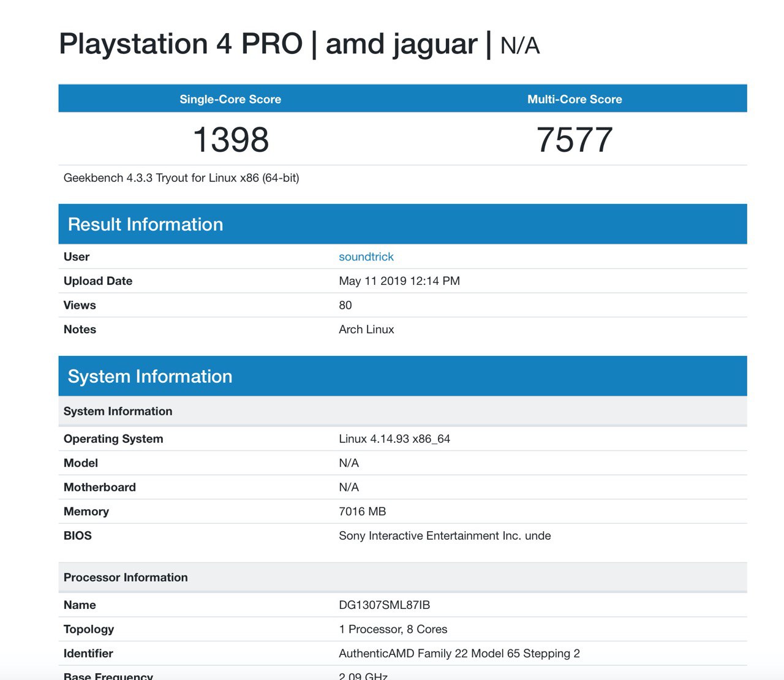Select BIOS value 'Sony Interactive Entertainment Inc. unde'
The image size is (784, 680).
click(445, 535)
